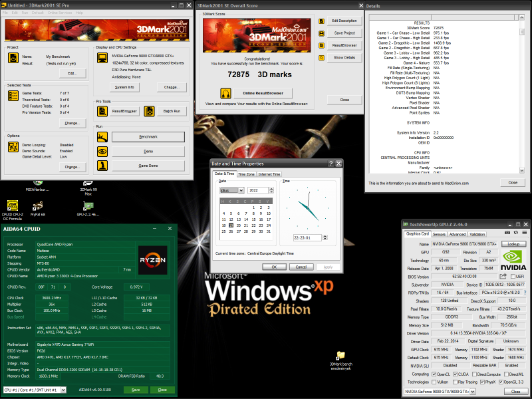Click the time input field showing 22:23:01

[x=307, y=237]
